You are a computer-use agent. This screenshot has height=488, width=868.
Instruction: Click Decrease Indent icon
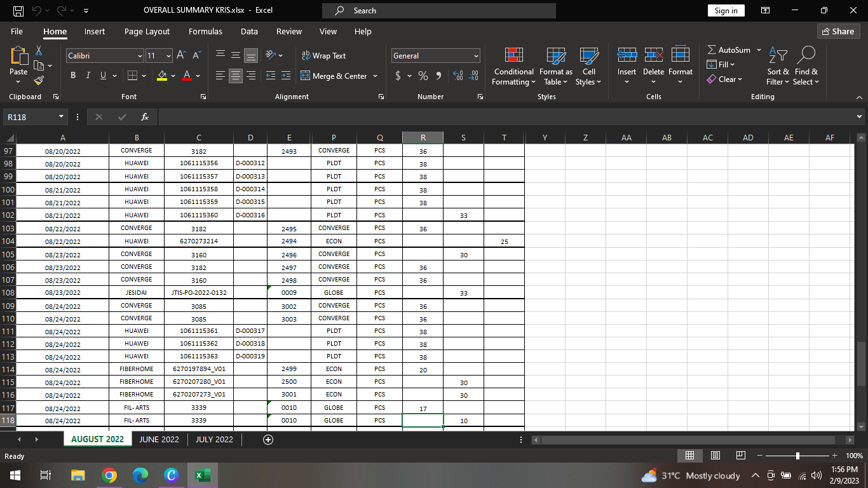coord(270,76)
